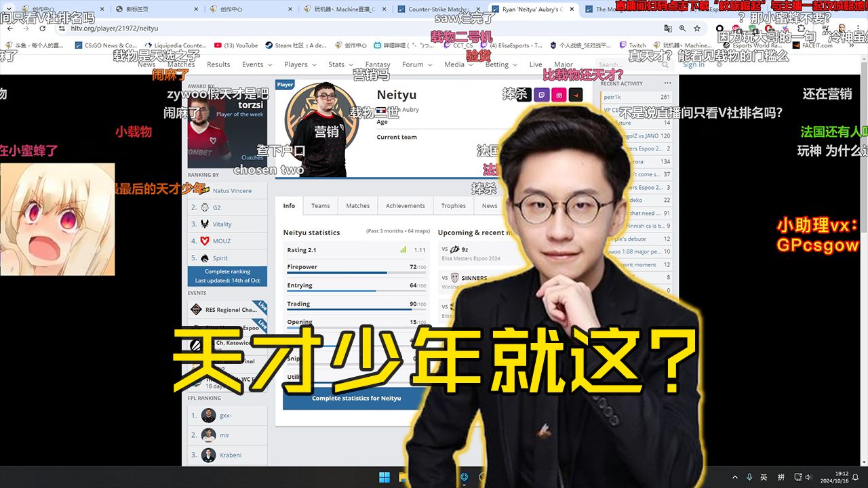The width and height of the screenshot is (868, 488).
Task: Open gxx- in FPL ranking
Action: click(x=227, y=415)
